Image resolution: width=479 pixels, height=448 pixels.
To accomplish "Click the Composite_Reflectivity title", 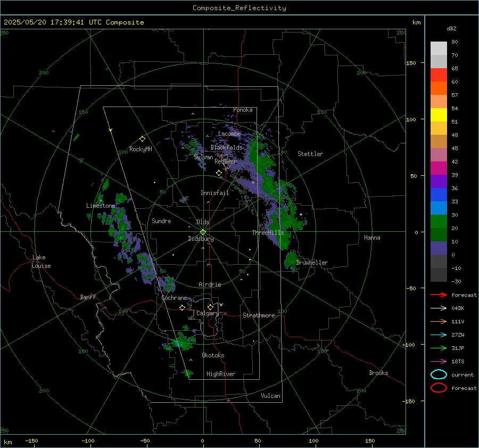I will click(239, 8).
